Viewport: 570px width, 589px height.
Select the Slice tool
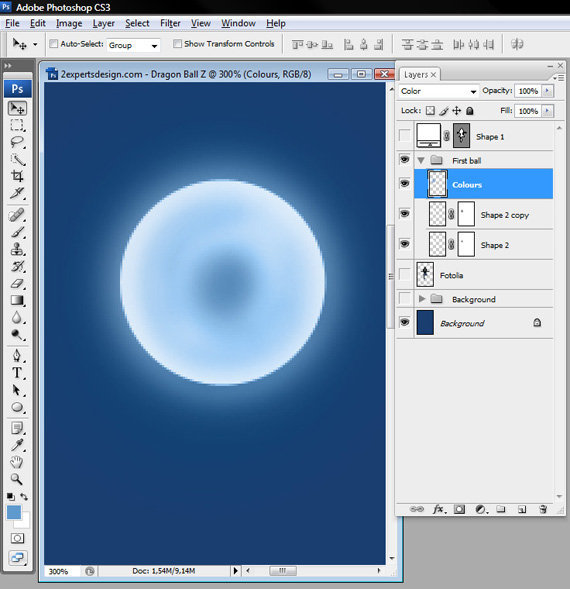[x=17, y=193]
